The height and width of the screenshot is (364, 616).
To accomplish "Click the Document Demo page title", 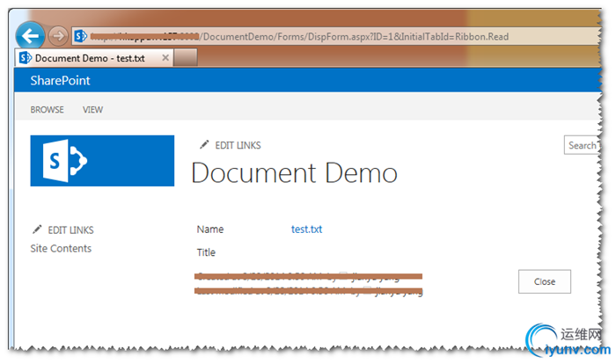I will (x=294, y=173).
